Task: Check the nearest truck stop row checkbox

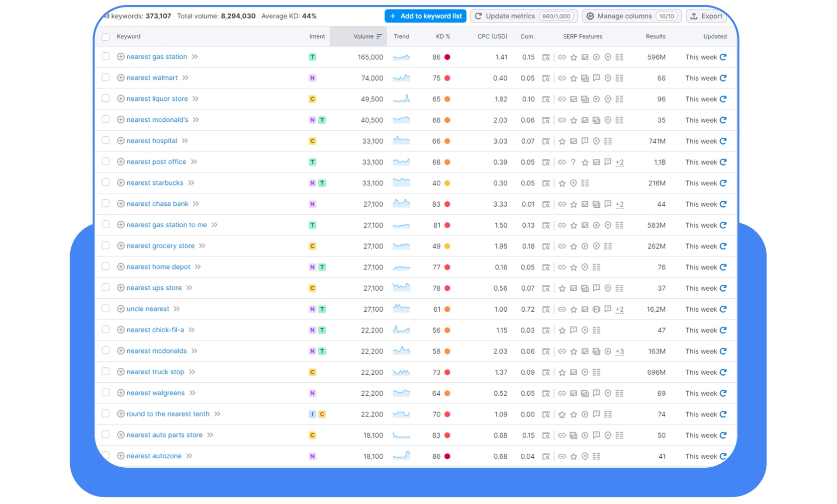Action: tap(105, 371)
